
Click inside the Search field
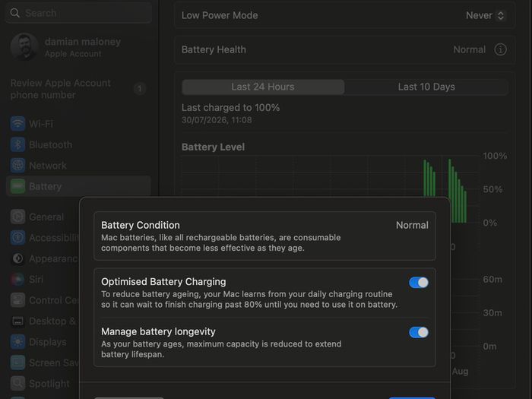pyautogui.click(x=78, y=13)
